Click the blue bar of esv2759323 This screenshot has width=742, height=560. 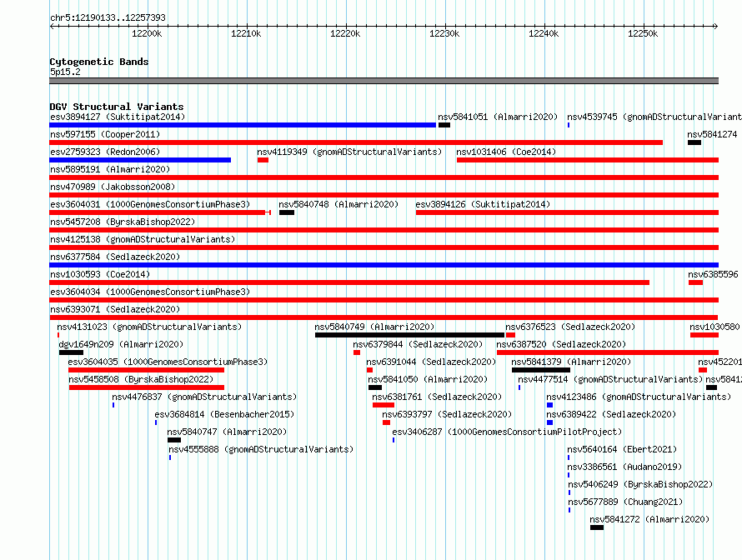(x=140, y=160)
